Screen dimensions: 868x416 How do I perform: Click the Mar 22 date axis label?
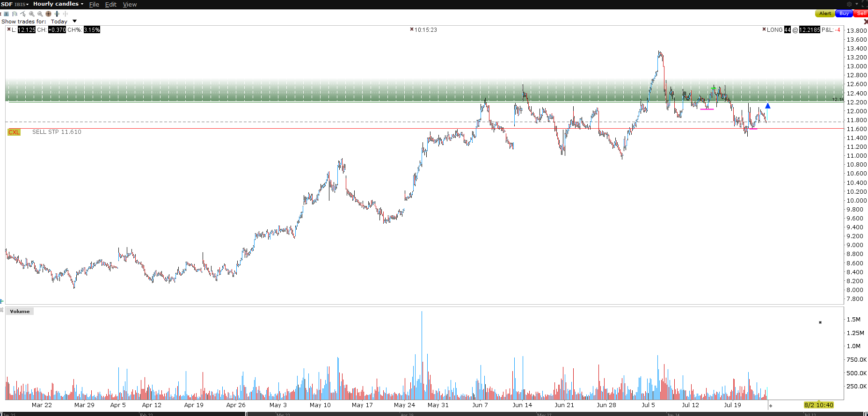42,405
